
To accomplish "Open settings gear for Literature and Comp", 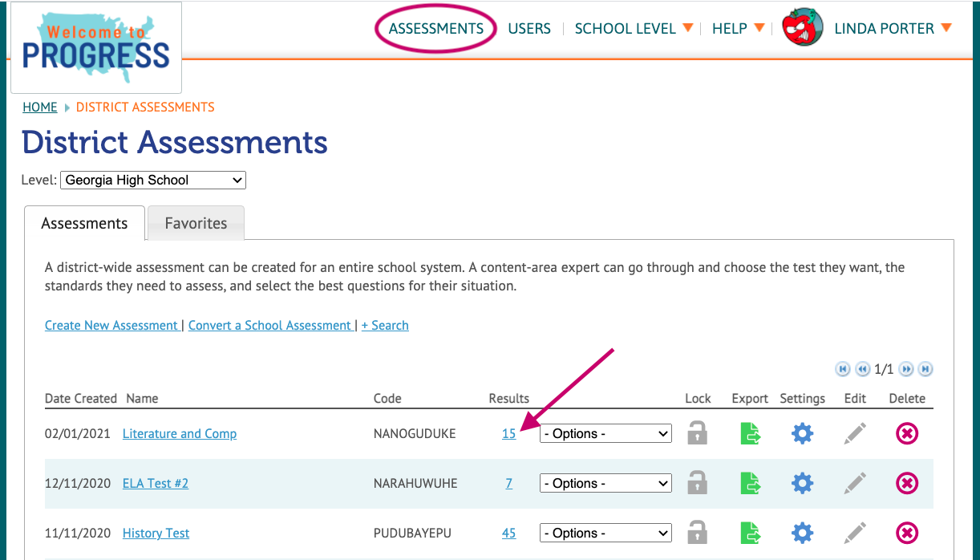I will point(802,433).
